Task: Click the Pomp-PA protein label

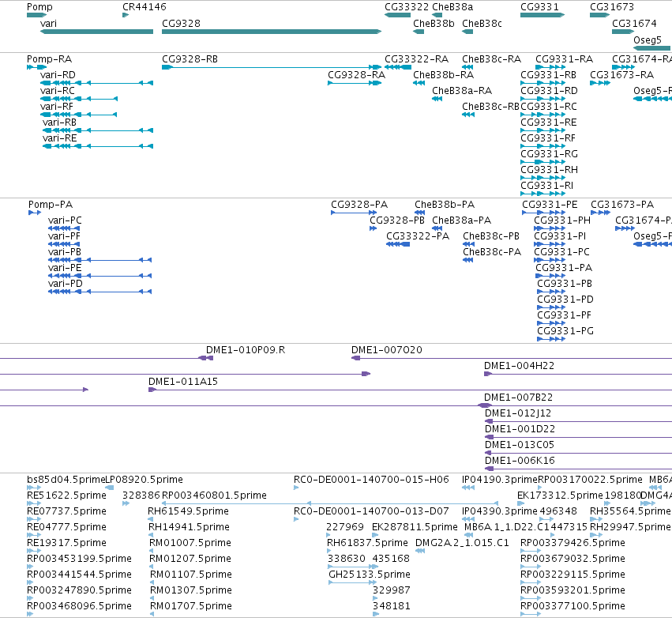Action: point(51,205)
